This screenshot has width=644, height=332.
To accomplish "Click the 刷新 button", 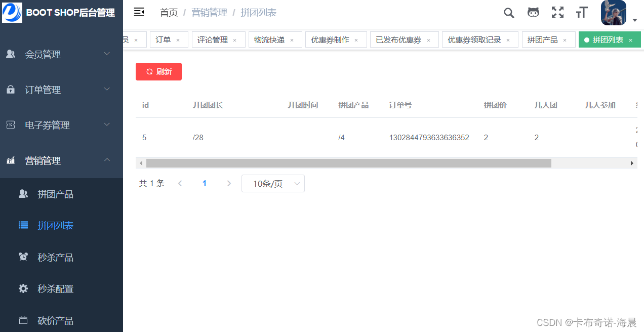I will pos(158,71).
